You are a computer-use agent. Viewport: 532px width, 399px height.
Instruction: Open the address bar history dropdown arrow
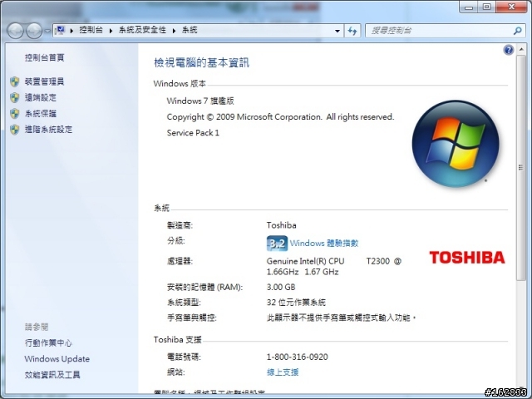click(x=337, y=31)
